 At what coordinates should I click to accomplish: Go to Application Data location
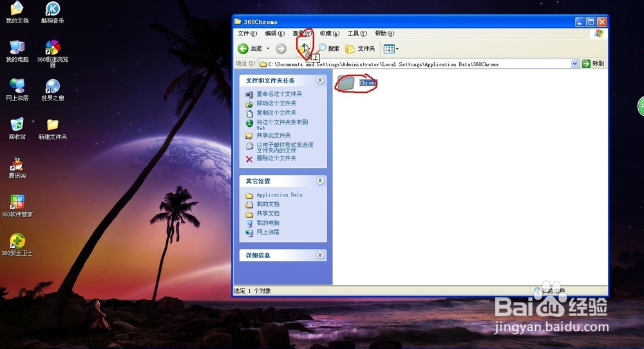(x=279, y=195)
